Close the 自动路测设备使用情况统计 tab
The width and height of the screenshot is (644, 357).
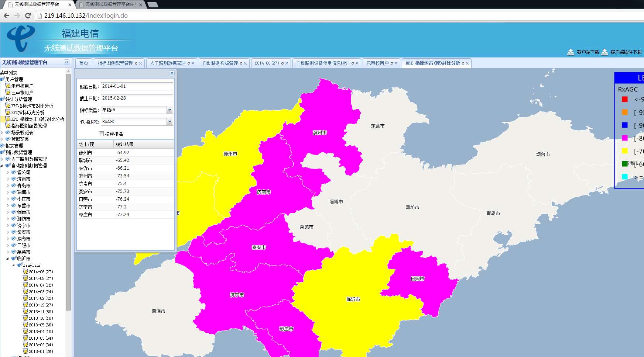[x=357, y=63]
